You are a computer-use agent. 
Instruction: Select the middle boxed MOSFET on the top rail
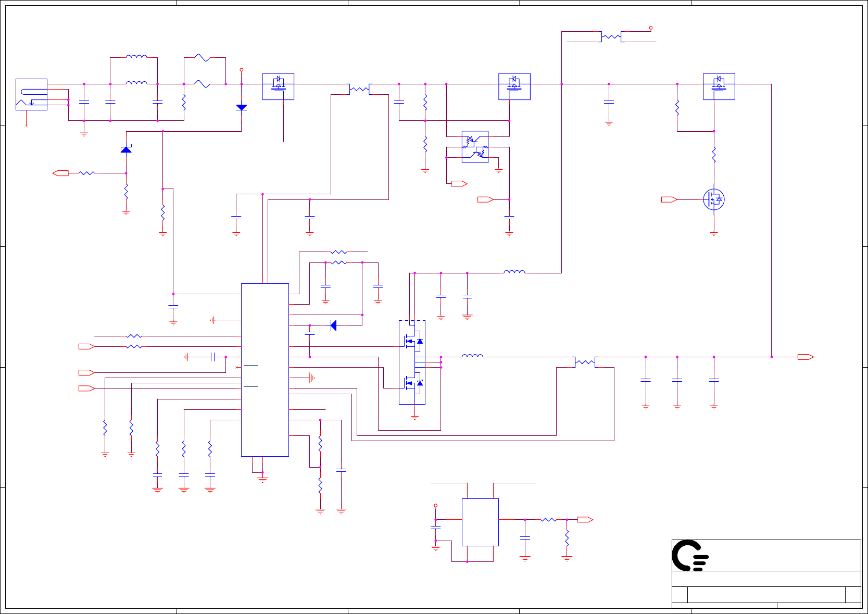tap(514, 86)
